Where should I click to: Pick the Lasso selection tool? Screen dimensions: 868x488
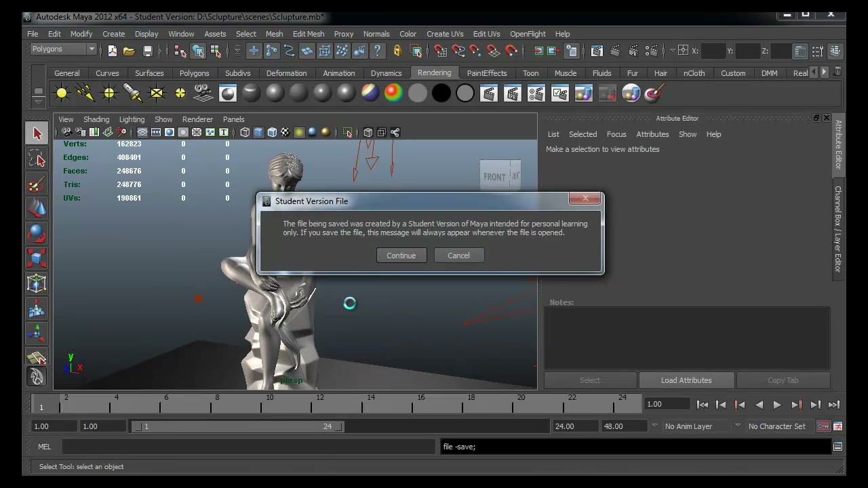pyautogui.click(x=37, y=159)
